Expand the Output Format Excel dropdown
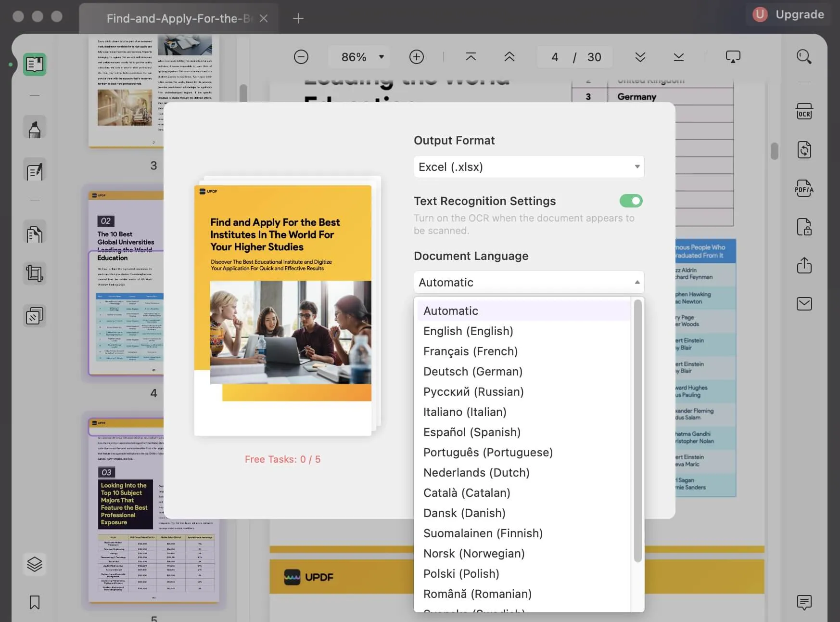840x622 pixels. (x=529, y=167)
